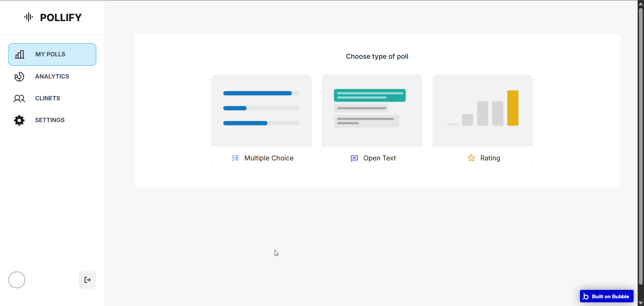The width and height of the screenshot is (644, 306).
Task: Open the circular user avatar
Action: tap(17, 280)
